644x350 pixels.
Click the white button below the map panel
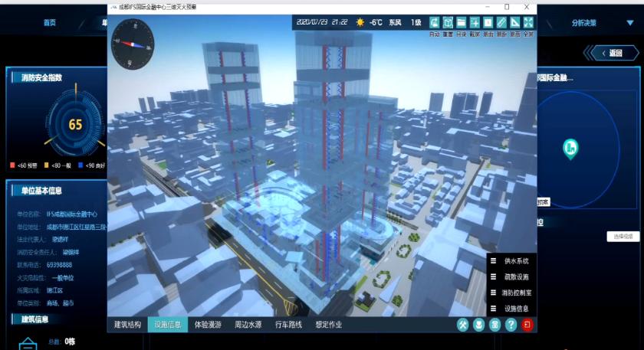coord(623,237)
